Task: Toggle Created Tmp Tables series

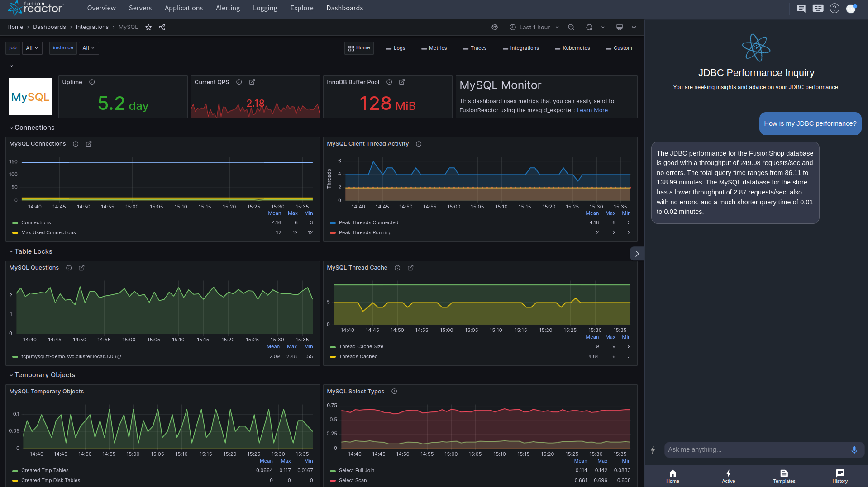Action: [x=45, y=470]
